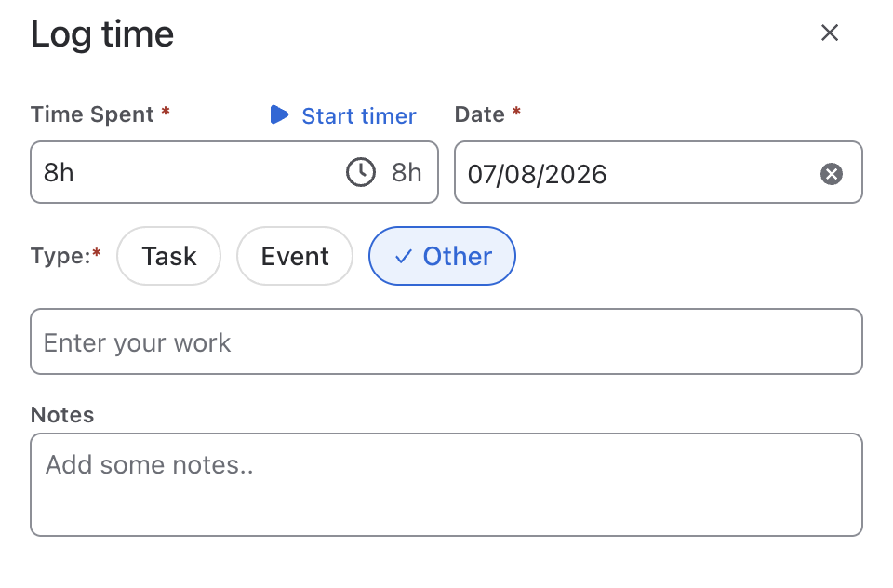Toggle the Other type chip
Image resolution: width=893 pixels, height=588 pixels.
click(442, 256)
